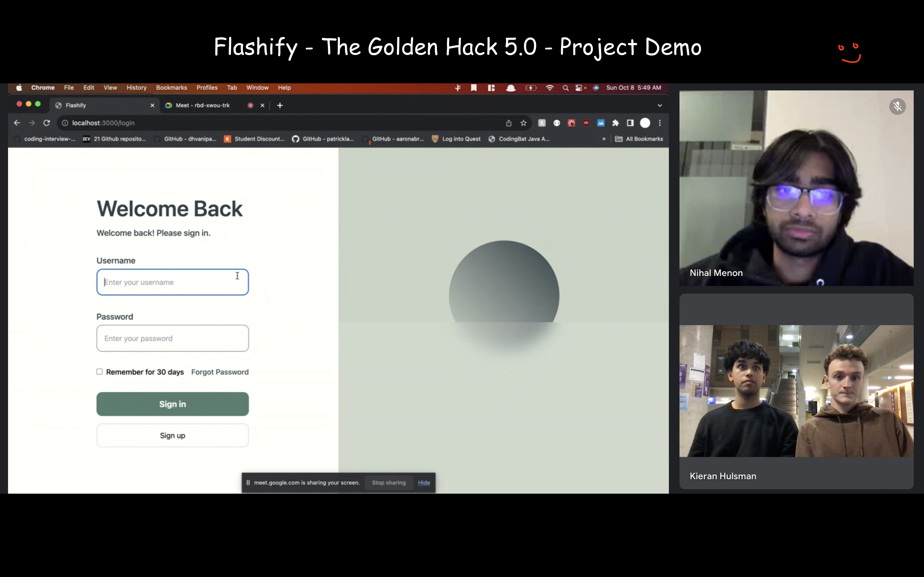Bookmark this page with the star icon
The image size is (924, 577).
(x=524, y=123)
